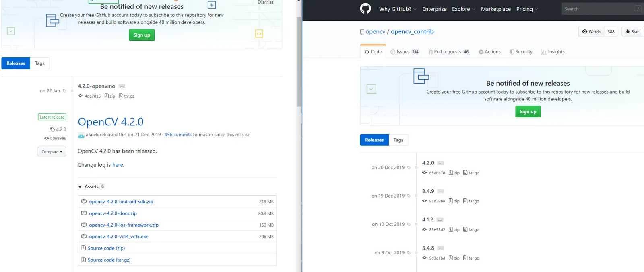
Task: Open the Enterprise page link
Action: tap(434, 9)
